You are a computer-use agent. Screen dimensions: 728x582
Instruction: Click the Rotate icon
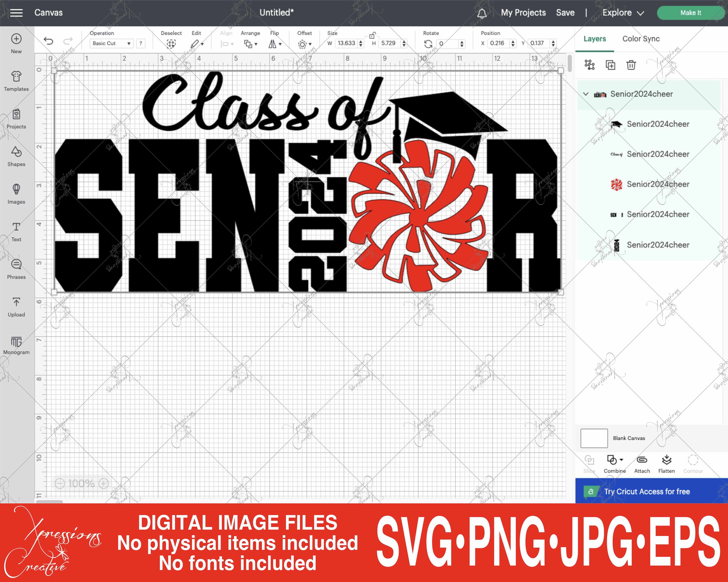pyautogui.click(x=428, y=44)
